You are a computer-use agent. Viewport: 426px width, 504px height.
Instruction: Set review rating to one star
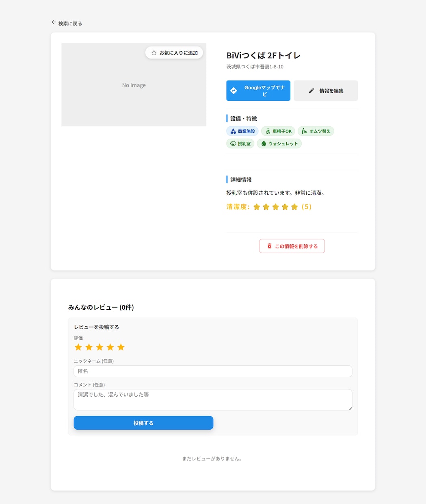78,347
